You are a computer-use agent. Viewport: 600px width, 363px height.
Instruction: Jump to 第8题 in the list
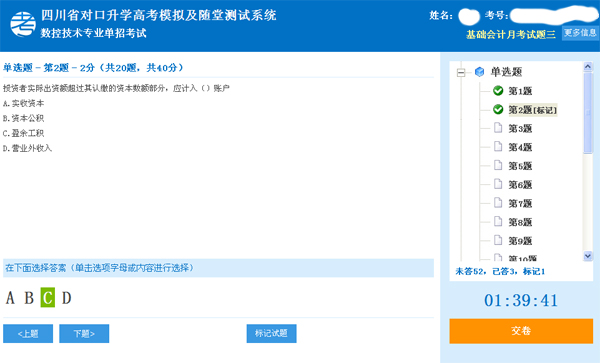520,222
